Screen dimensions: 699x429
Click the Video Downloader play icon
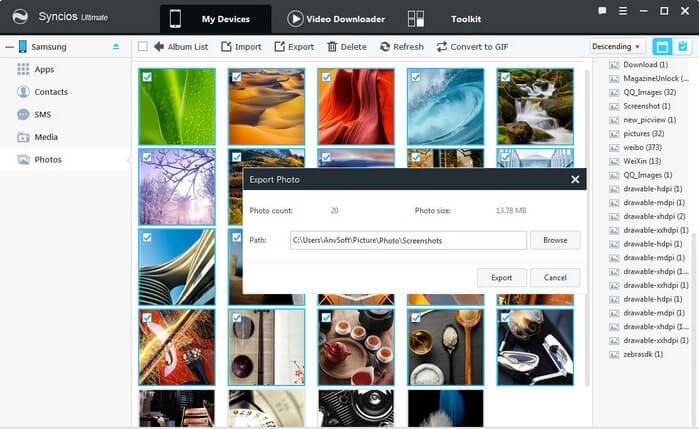pyautogui.click(x=295, y=19)
